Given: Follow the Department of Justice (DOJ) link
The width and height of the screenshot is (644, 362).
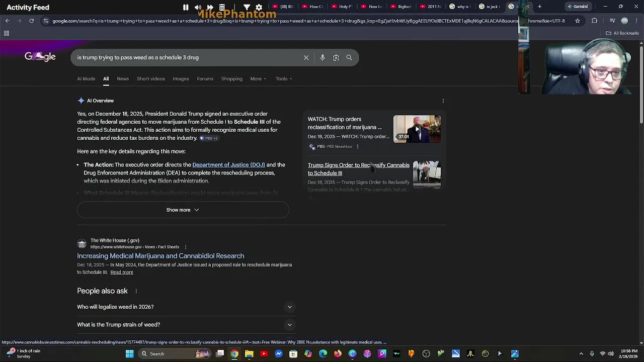Looking at the screenshot, I should point(228,165).
